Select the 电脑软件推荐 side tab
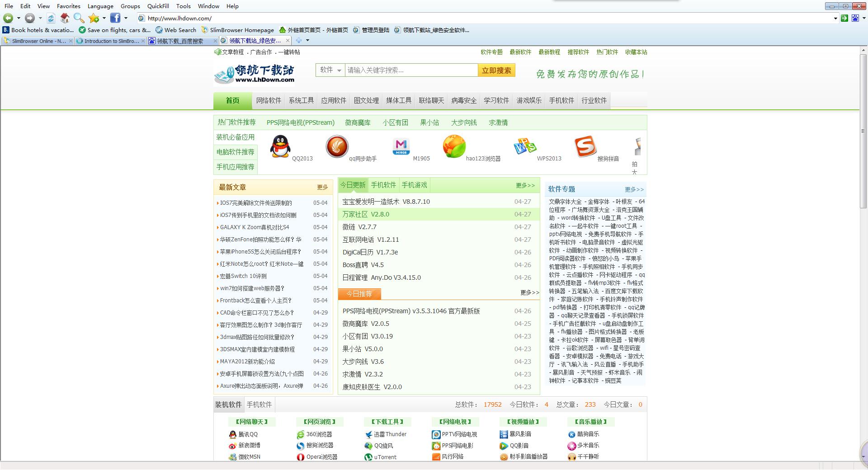Screen dimensions: 868x470 (x=236, y=152)
